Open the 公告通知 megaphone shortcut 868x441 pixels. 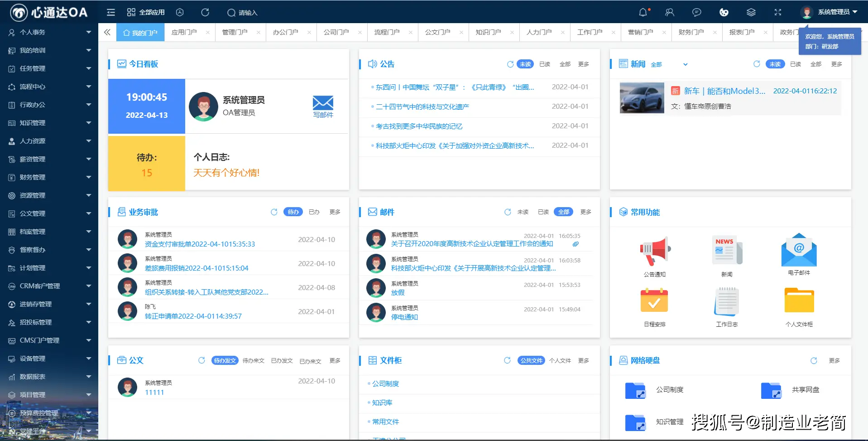pos(655,251)
